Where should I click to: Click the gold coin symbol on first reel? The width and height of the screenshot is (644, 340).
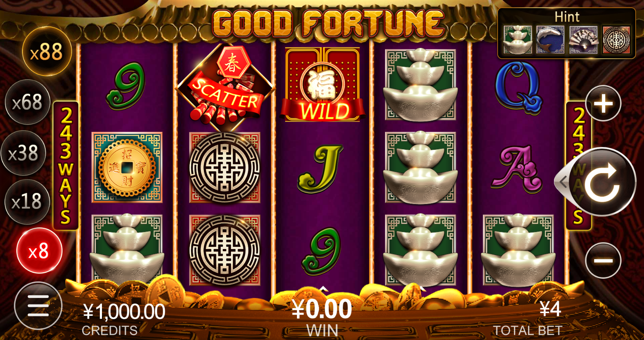[x=127, y=167]
